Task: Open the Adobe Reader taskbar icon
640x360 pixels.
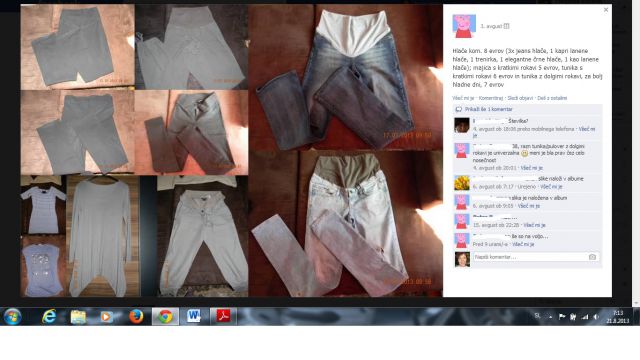Action: click(x=223, y=316)
